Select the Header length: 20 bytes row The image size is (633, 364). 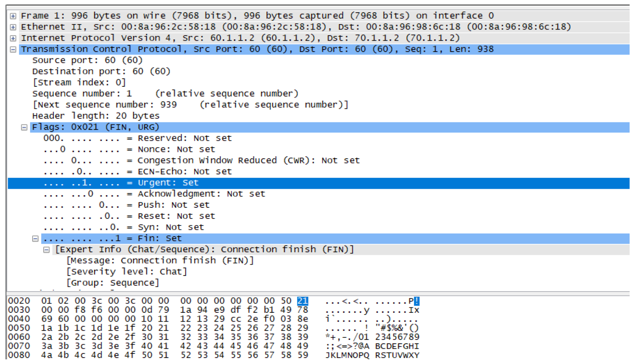(x=96, y=116)
